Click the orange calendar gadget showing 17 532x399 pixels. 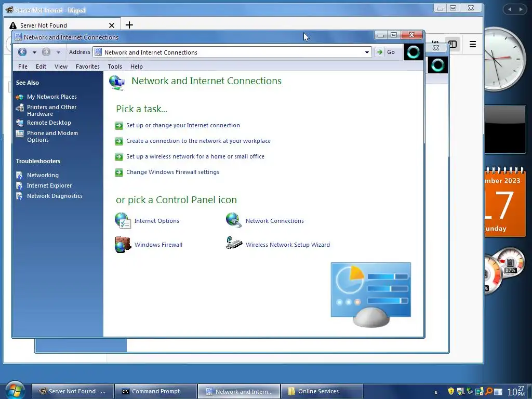coord(505,202)
